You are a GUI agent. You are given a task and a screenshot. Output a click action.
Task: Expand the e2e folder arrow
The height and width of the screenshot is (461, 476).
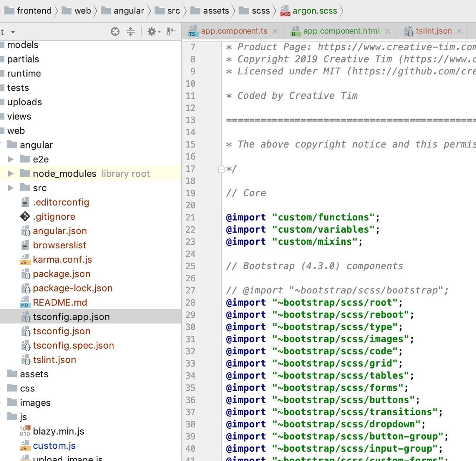pyautogui.click(x=11, y=159)
